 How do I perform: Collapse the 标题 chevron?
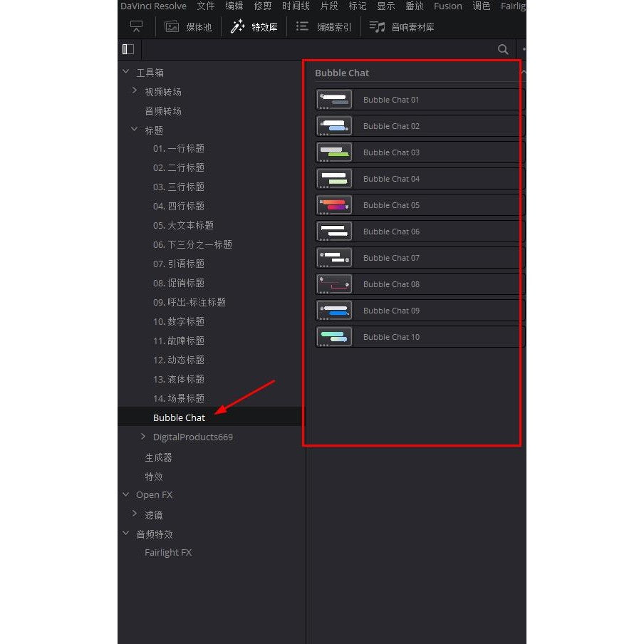pos(135,130)
